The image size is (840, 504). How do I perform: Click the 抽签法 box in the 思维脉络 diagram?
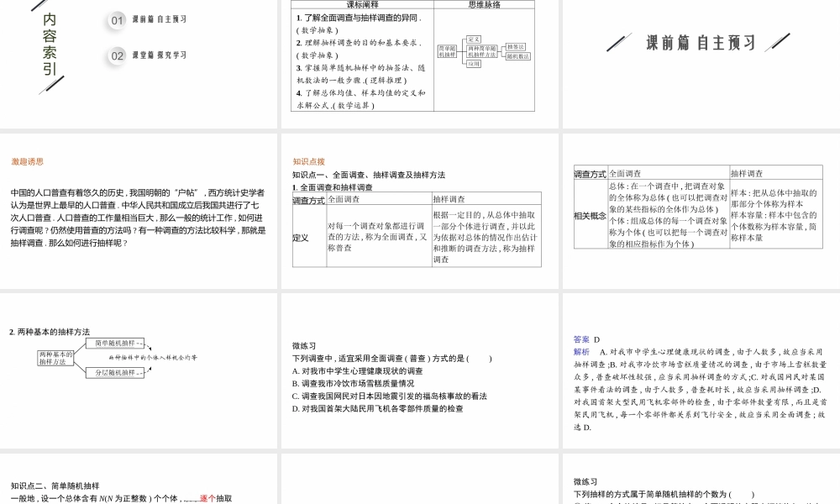(517, 46)
